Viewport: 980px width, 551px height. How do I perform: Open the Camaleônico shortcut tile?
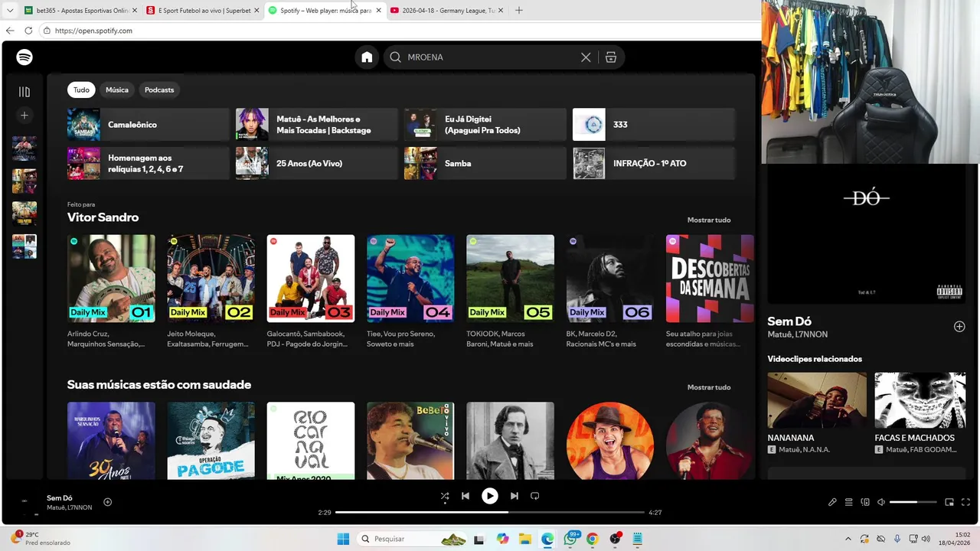click(x=149, y=125)
